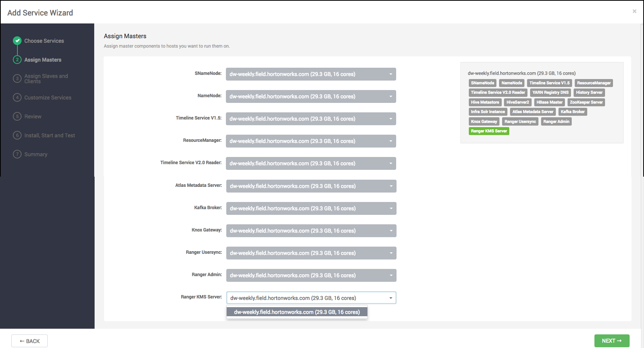Click the Ranger Admin tag in host summary
Image resolution: width=644 pixels, height=348 pixels.
click(556, 121)
